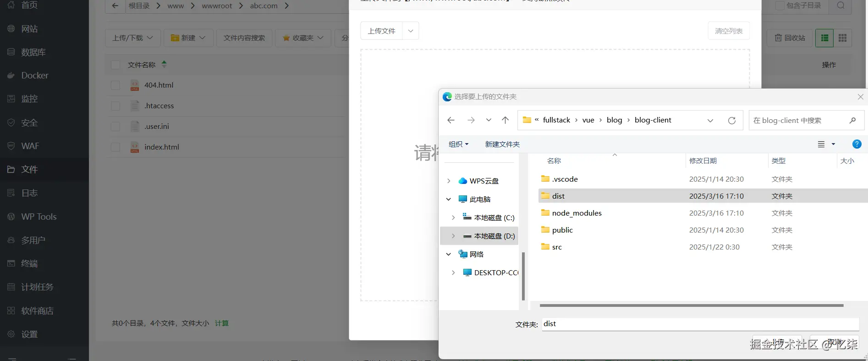868x361 pixels.
Task: Select the index.html checkbox
Action: pos(115,147)
